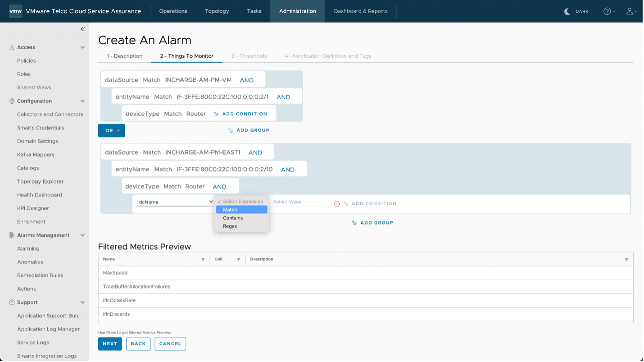Collapse the Access section chevron
Screen dimensions: 644x362
(82, 47)
